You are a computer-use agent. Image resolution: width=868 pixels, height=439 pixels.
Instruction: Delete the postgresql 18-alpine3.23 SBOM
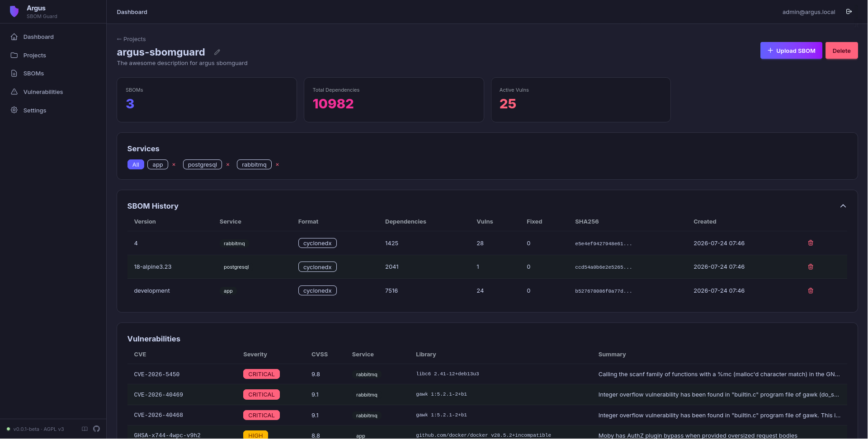(811, 267)
